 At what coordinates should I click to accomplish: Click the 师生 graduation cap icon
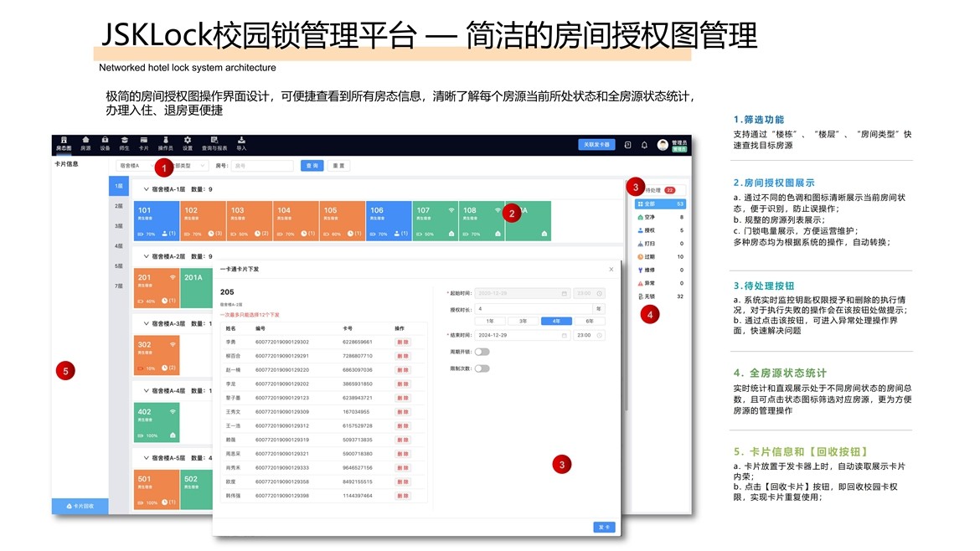coord(125,142)
